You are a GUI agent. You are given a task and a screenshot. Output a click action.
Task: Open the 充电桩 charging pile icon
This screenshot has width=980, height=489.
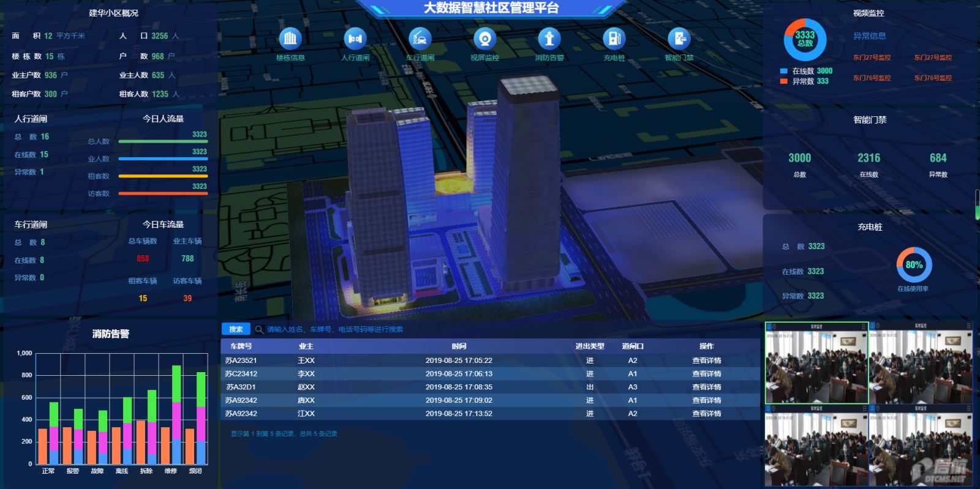tap(614, 39)
